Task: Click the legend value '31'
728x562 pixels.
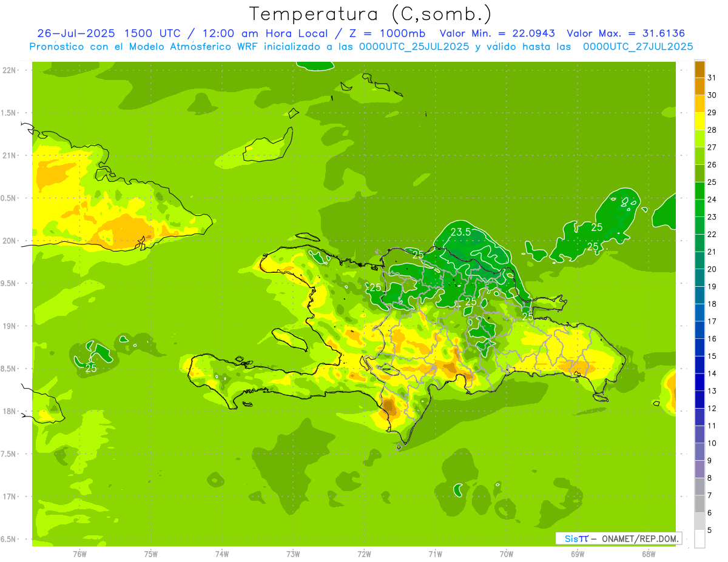Action: (x=712, y=78)
